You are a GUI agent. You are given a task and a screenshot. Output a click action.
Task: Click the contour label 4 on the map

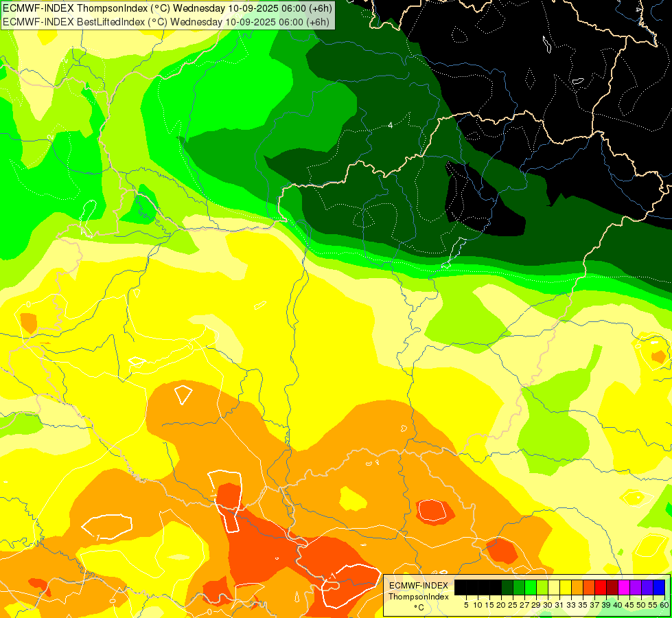tap(391, 125)
